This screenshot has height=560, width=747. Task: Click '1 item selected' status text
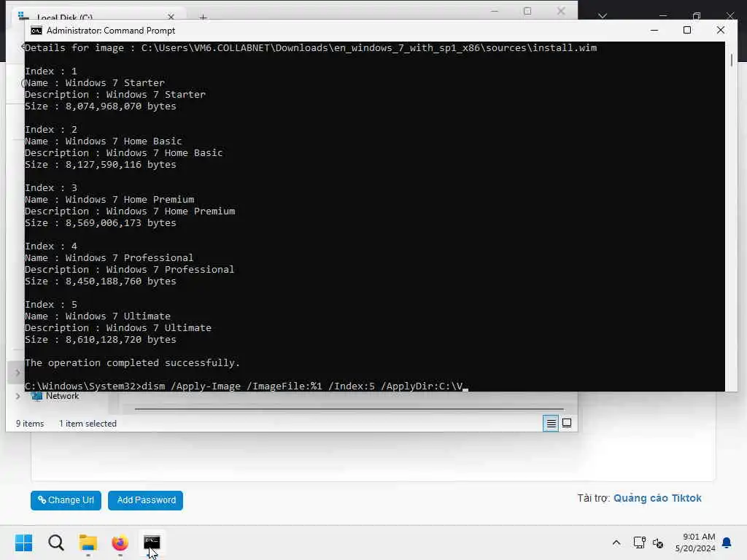point(88,424)
